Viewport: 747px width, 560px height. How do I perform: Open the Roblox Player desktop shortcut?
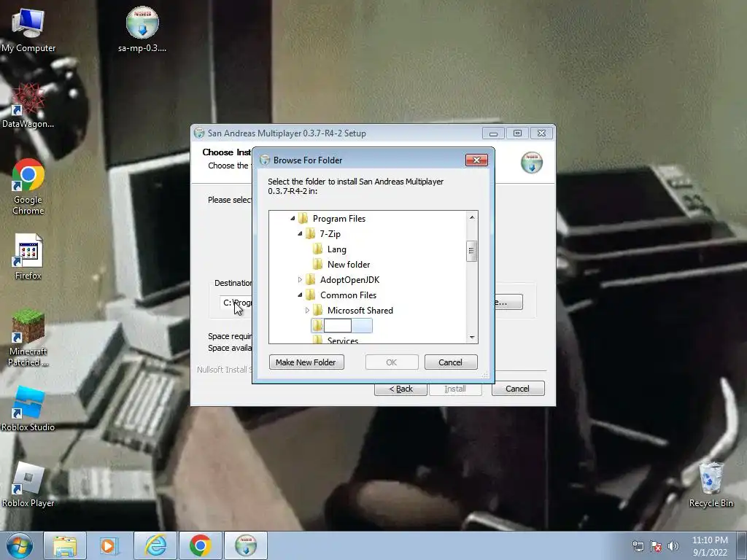(x=28, y=485)
